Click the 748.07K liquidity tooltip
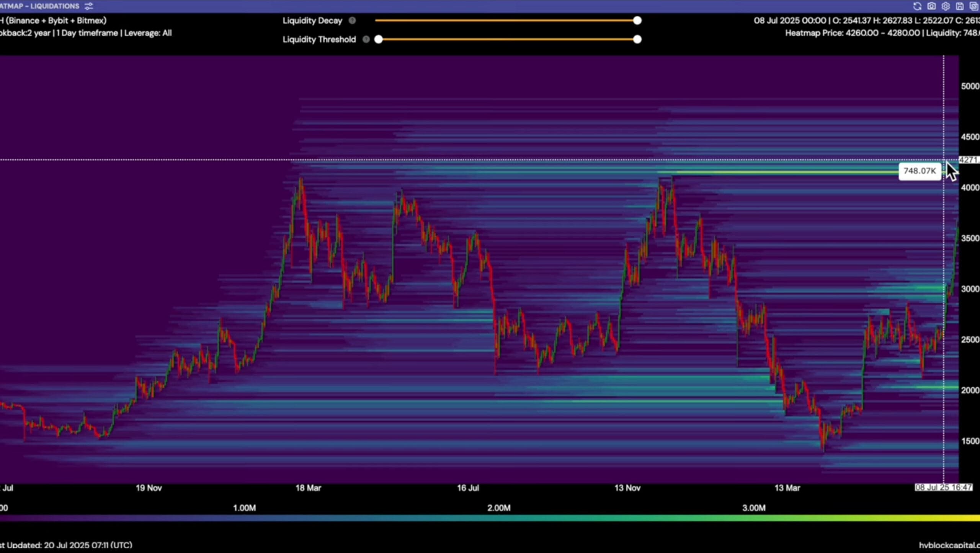This screenshot has width=980, height=553. 920,171
